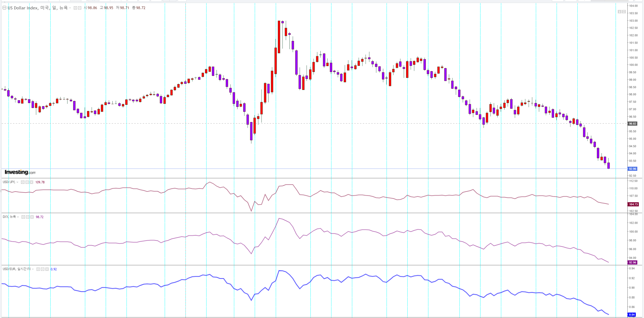Expand the USD/EUR legend dropdown arrow

click(x=33, y=269)
